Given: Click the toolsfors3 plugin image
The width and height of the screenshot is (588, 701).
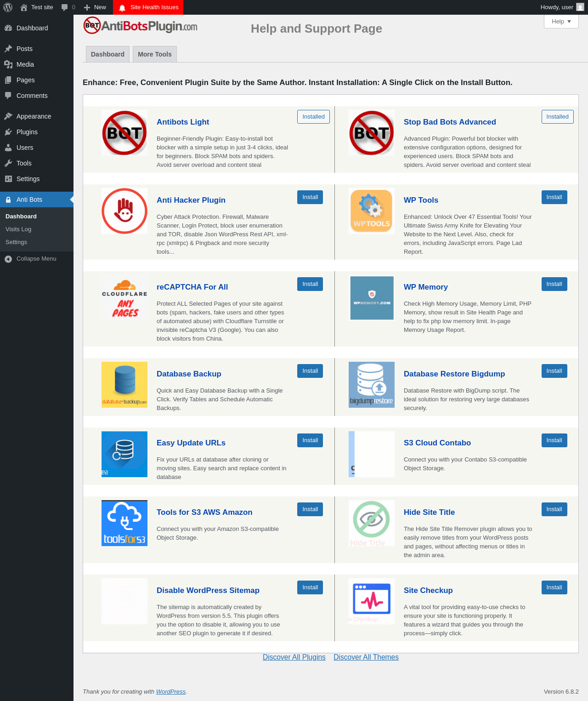Looking at the screenshot, I should 124,523.
